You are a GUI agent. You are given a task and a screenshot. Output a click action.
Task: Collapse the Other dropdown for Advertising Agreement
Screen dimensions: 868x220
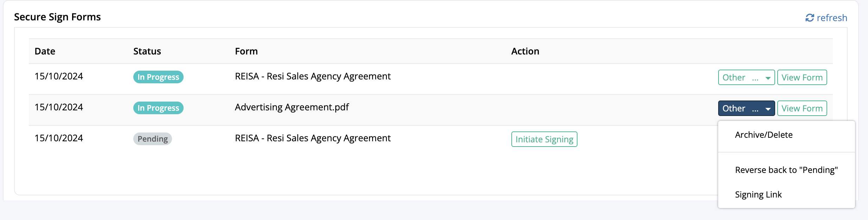[746, 108]
